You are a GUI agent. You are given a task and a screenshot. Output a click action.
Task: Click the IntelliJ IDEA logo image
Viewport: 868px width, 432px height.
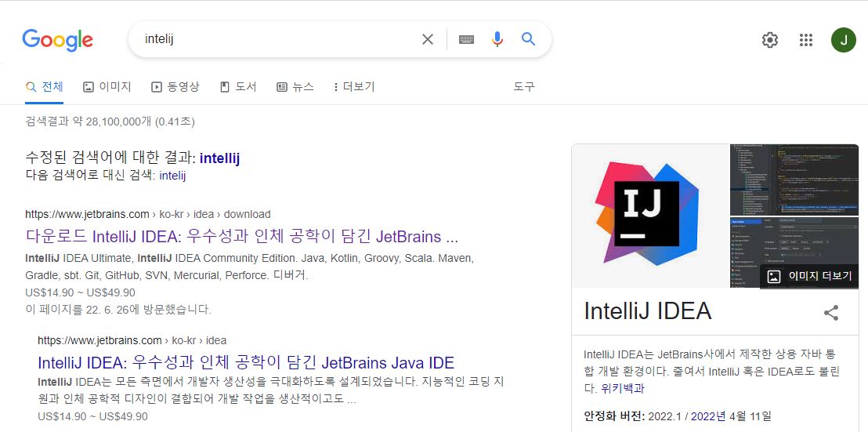pos(650,216)
